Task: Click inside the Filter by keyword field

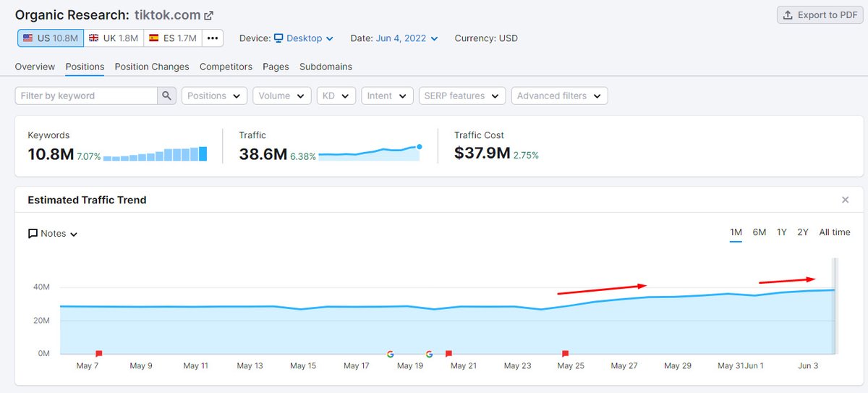Action: click(x=86, y=96)
